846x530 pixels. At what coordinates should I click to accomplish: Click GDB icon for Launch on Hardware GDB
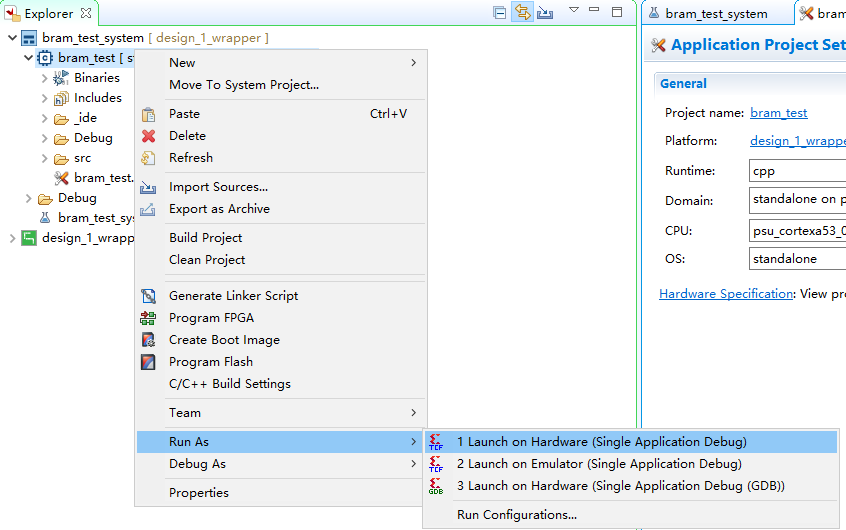pos(436,486)
